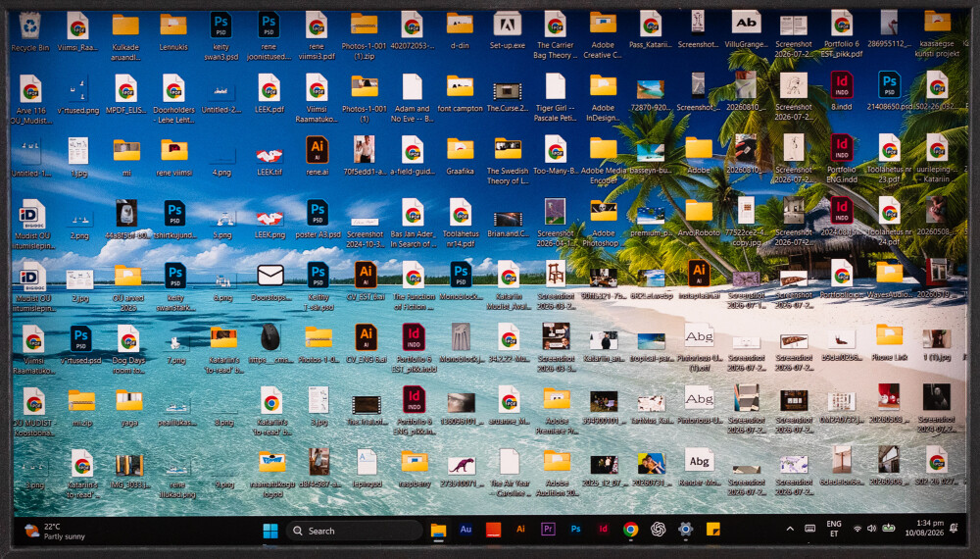This screenshot has height=559, width=980.
Task: Open the d-din folder
Action: pos(460,25)
